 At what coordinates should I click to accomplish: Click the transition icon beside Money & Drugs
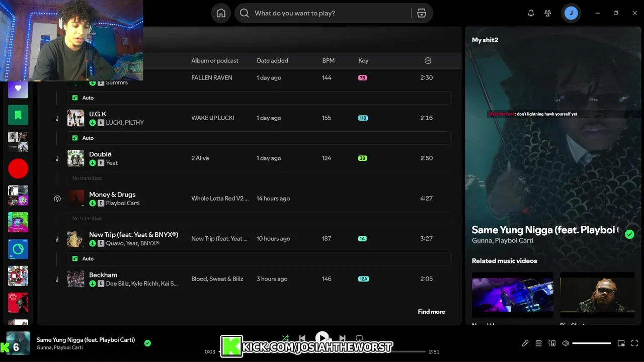57,199
